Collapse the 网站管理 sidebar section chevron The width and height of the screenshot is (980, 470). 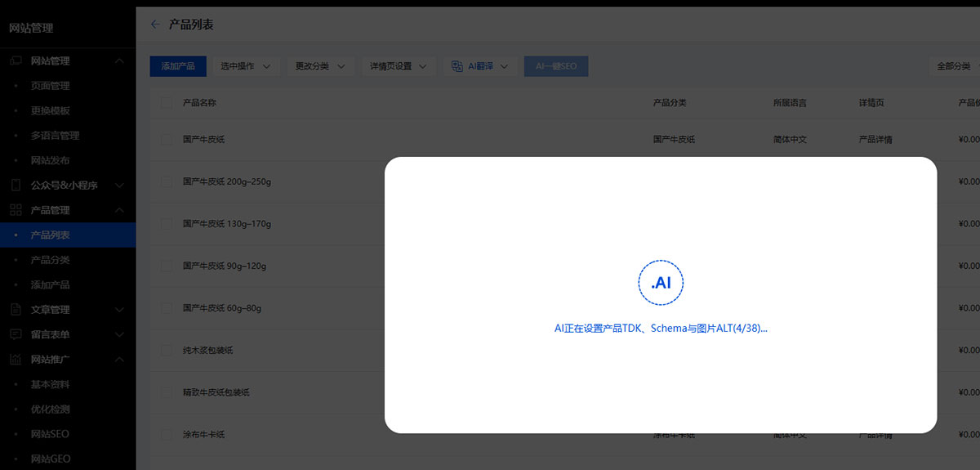point(119,60)
